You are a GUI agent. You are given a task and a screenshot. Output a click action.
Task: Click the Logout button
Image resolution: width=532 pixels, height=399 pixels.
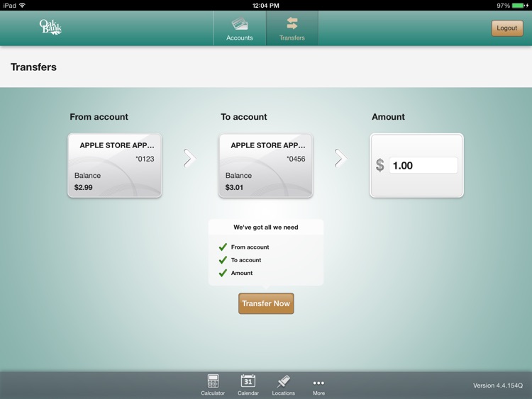point(507,28)
